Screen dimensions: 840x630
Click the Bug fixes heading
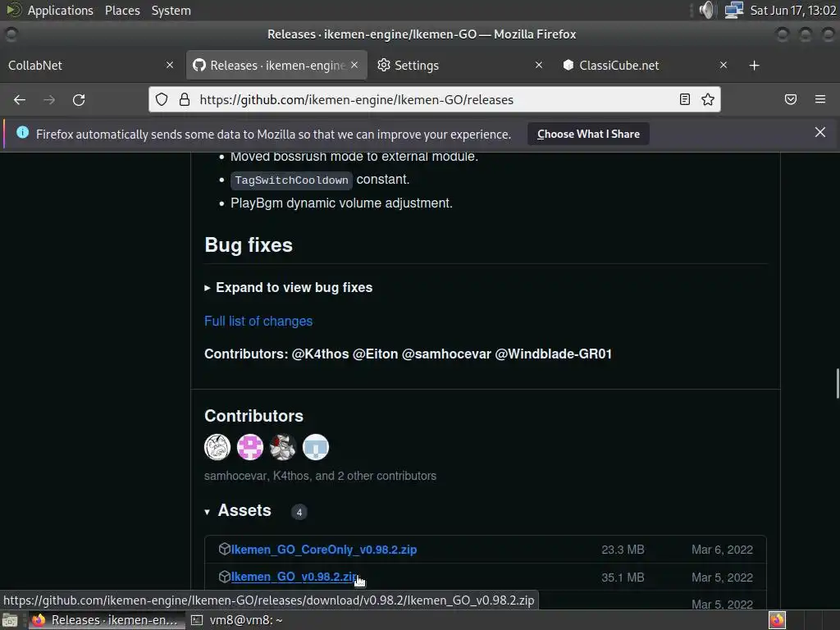tap(249, 244)
